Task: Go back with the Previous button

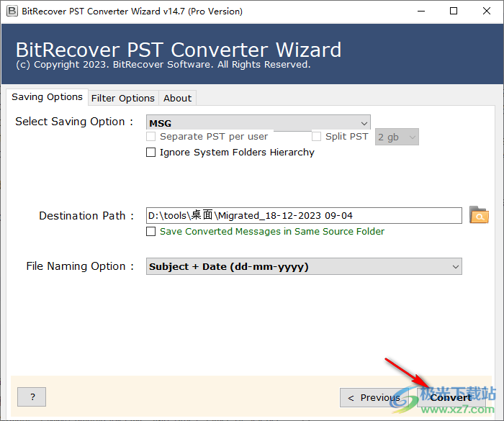Action: (x=374, y=398)
